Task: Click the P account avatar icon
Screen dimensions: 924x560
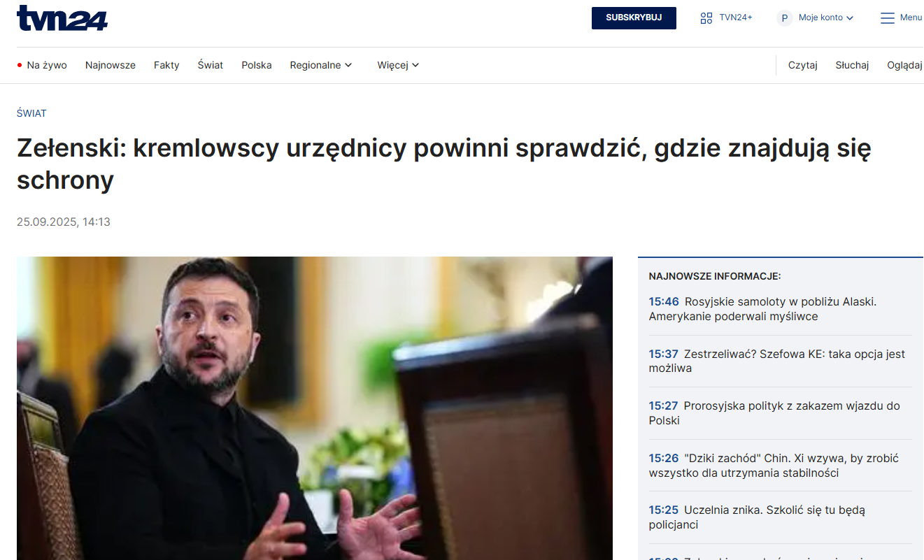Action: coord(784,18)
